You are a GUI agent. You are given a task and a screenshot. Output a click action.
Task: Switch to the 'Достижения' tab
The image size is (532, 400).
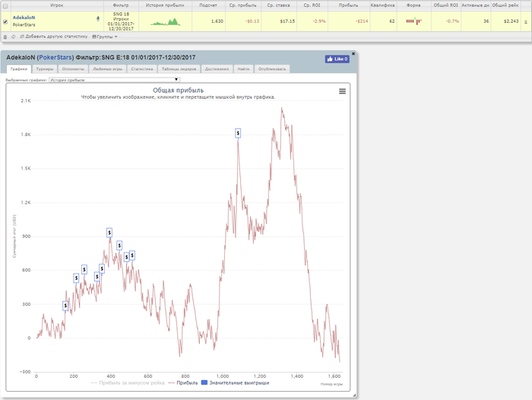click(x=217, y=69)
